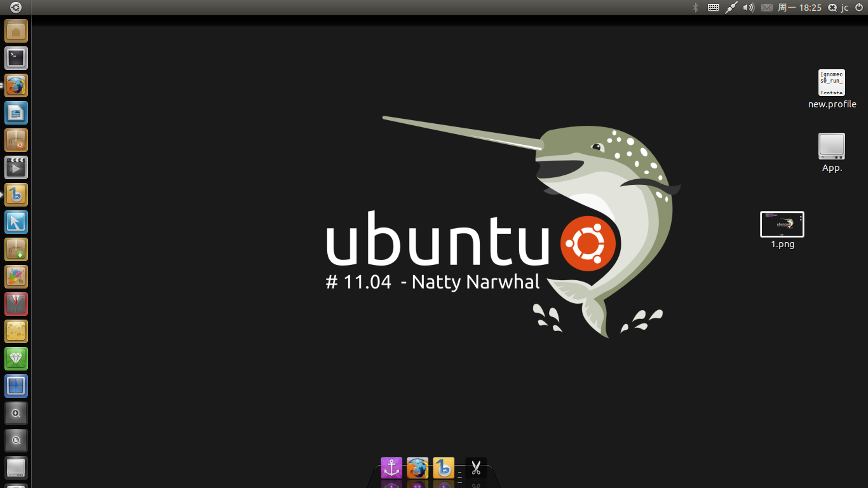Open the messaging envelope indicator menu
868x488 pixels.
click(x=767, y=8)
